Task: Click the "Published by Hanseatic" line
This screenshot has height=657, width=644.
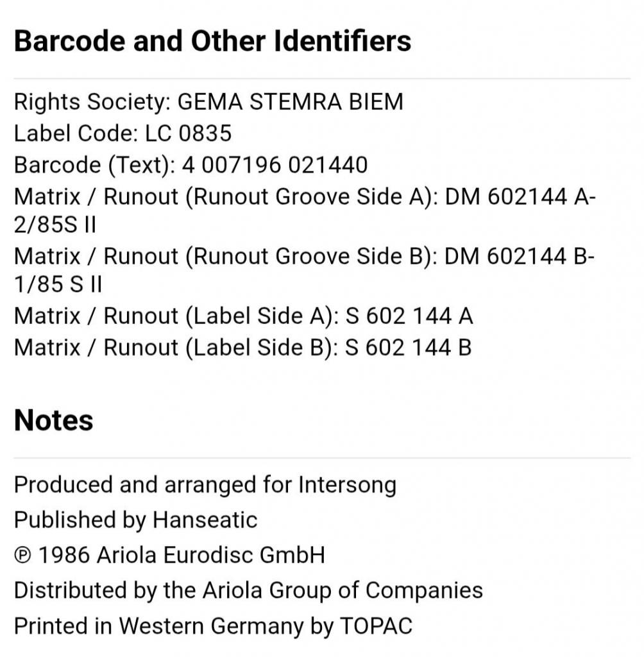Action: (x=135, y=519)
